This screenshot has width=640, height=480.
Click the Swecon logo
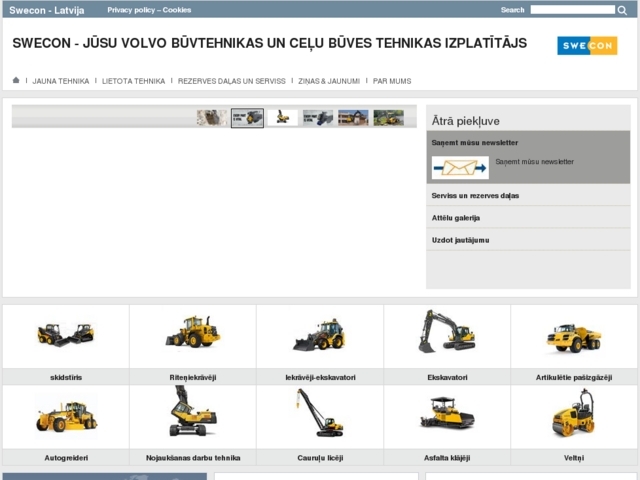pos(587,46)
